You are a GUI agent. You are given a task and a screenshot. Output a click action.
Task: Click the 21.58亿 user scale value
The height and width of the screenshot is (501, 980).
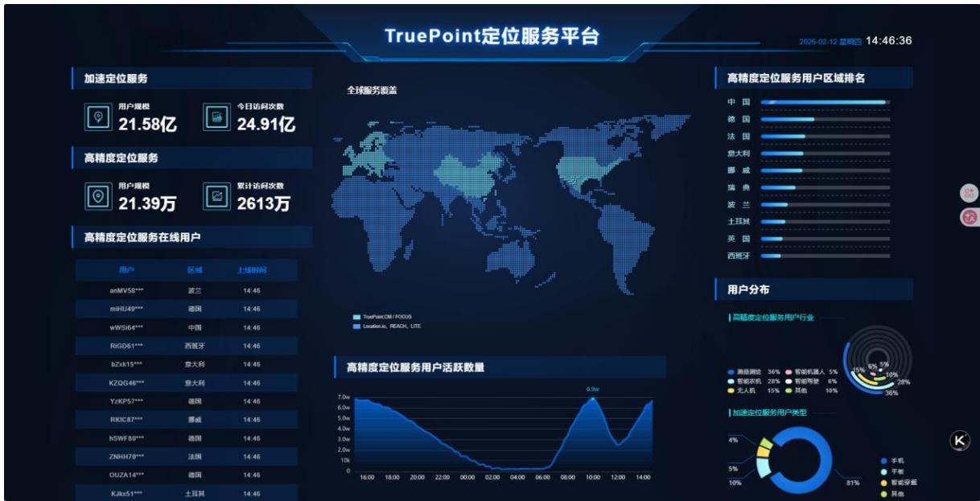coord(147,124)
